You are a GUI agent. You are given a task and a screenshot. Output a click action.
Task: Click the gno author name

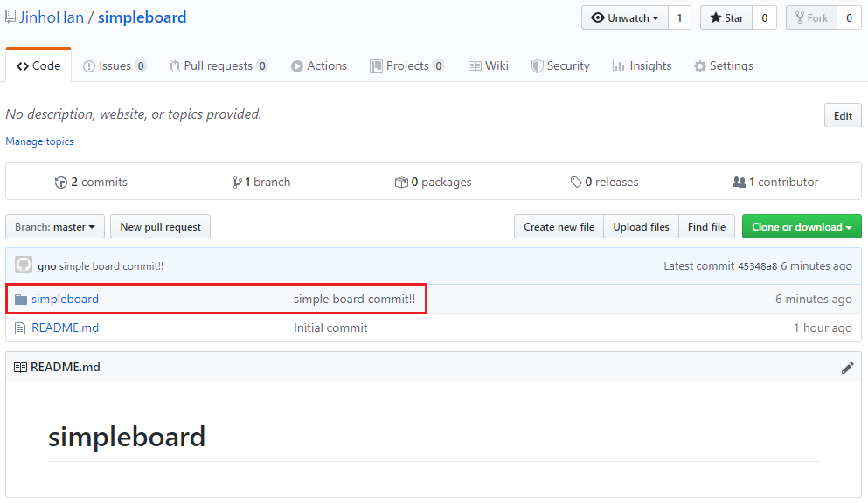click(46, 266)
